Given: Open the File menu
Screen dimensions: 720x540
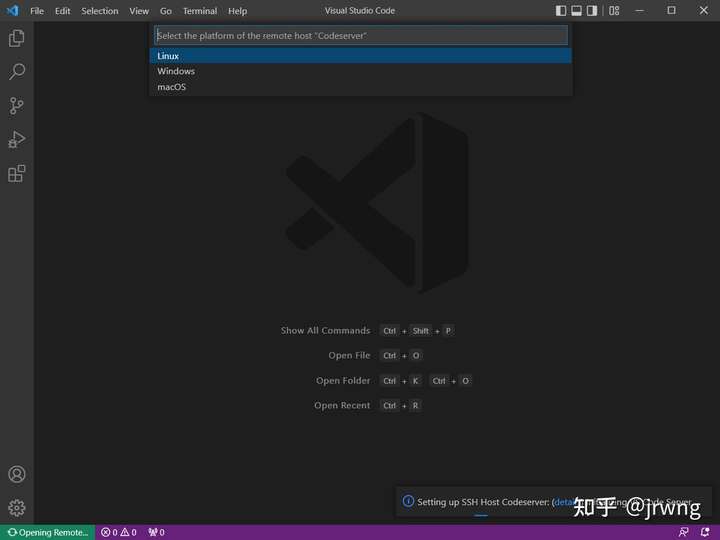Looking at the screenshot, I should coord(37,11).
